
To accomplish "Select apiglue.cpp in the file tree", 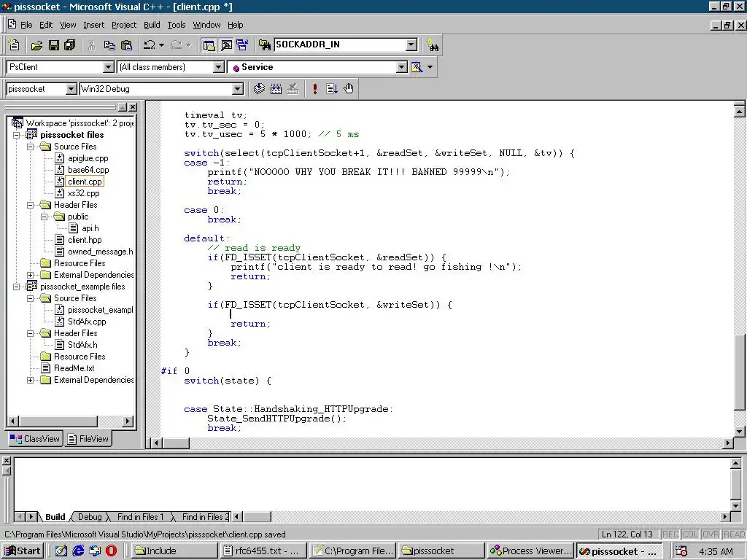I will point(88,158).
